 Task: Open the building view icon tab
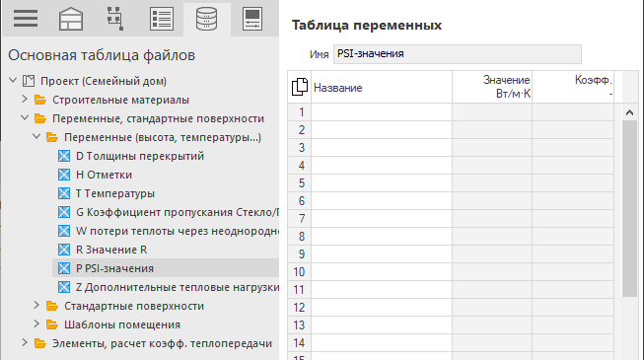[71, 19]
